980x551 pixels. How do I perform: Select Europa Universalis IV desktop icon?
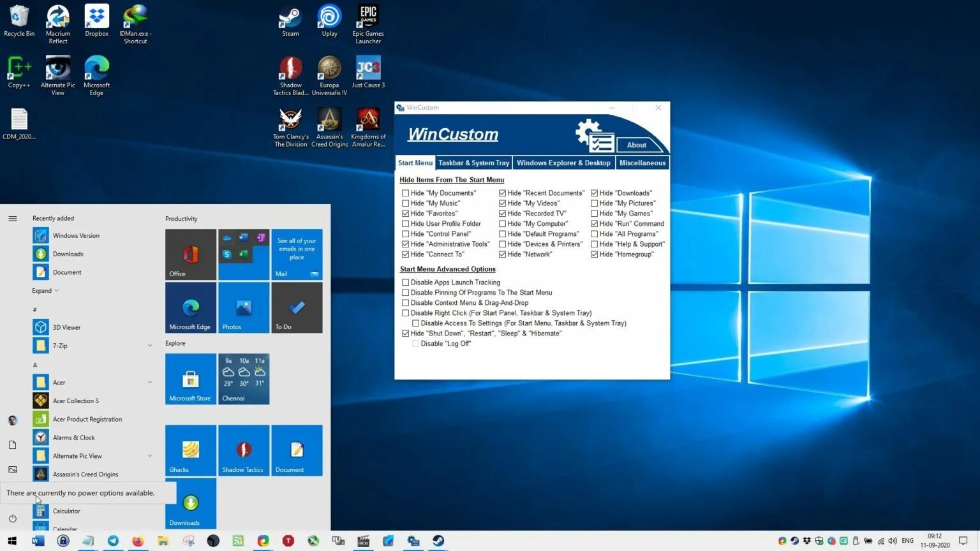(329, 76)
